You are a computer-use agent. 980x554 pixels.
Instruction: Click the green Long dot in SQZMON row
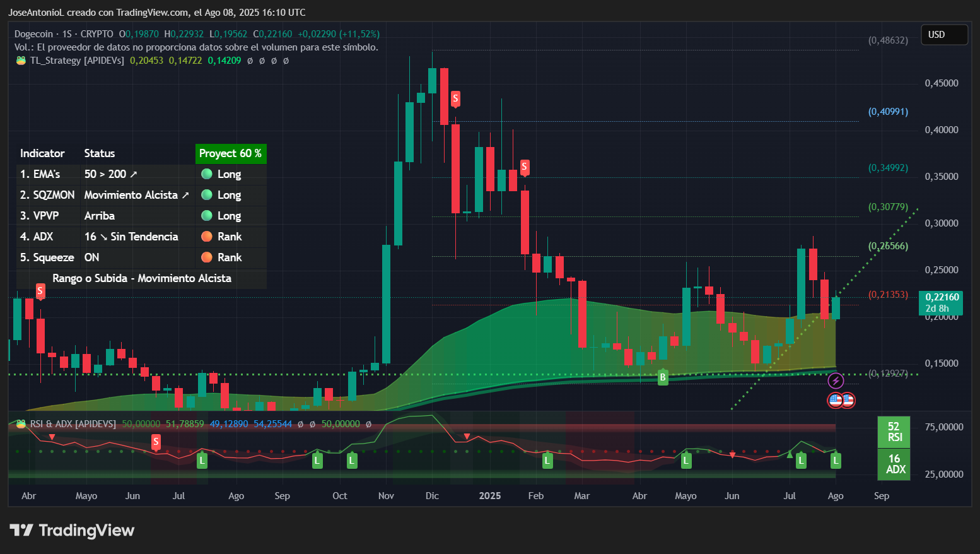point(206,195)
